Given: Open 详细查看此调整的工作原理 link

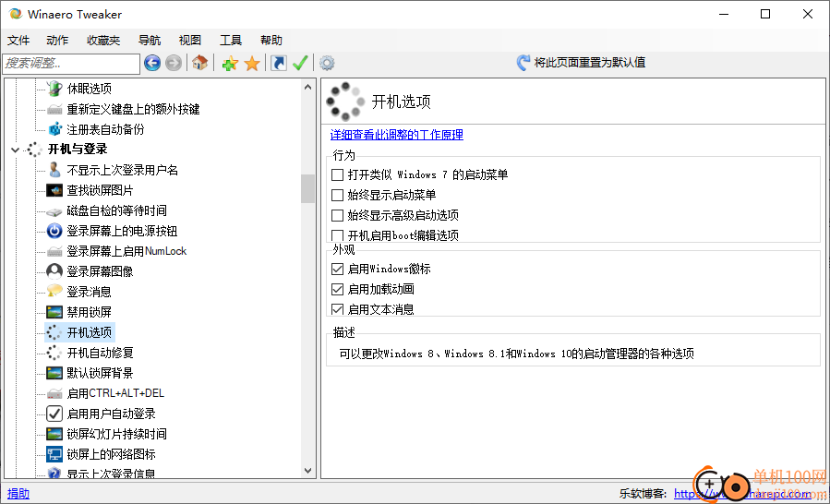Looking at the screenshot, I should coord(397,135).
